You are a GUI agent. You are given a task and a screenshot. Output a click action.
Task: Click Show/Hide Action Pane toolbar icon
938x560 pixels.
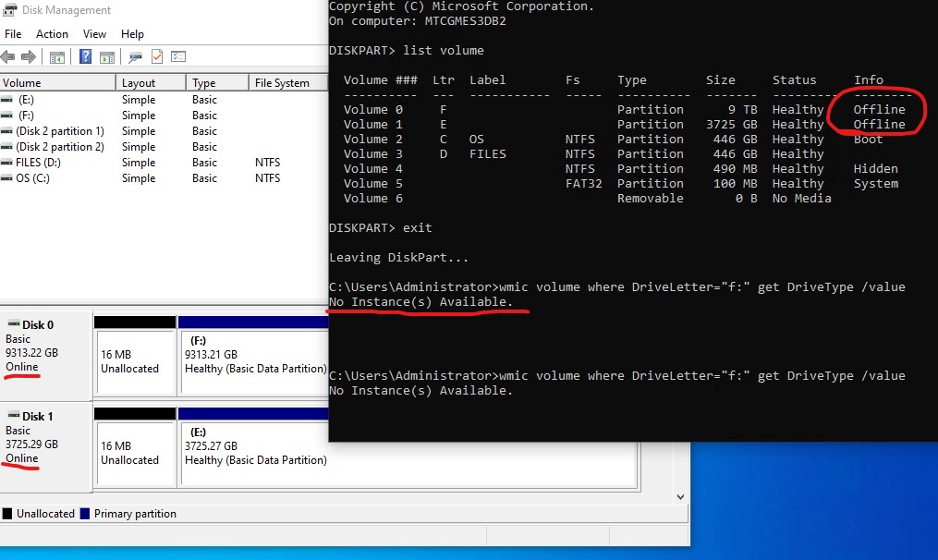107,57
